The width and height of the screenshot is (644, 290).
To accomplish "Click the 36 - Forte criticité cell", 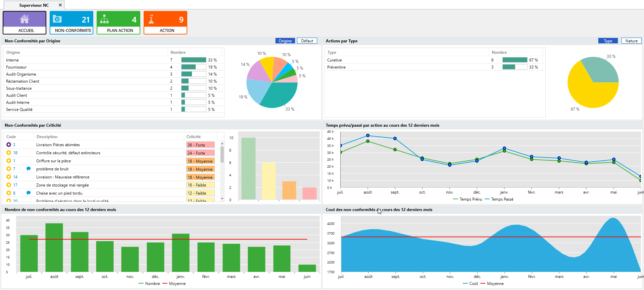I will [200, 145].
